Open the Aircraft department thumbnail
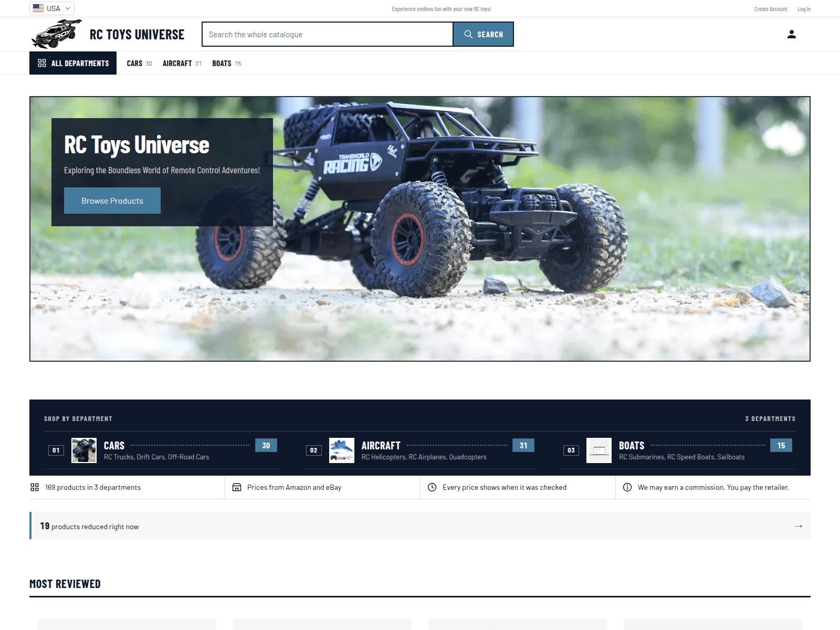The image size is (840, 630). point(342,450)
